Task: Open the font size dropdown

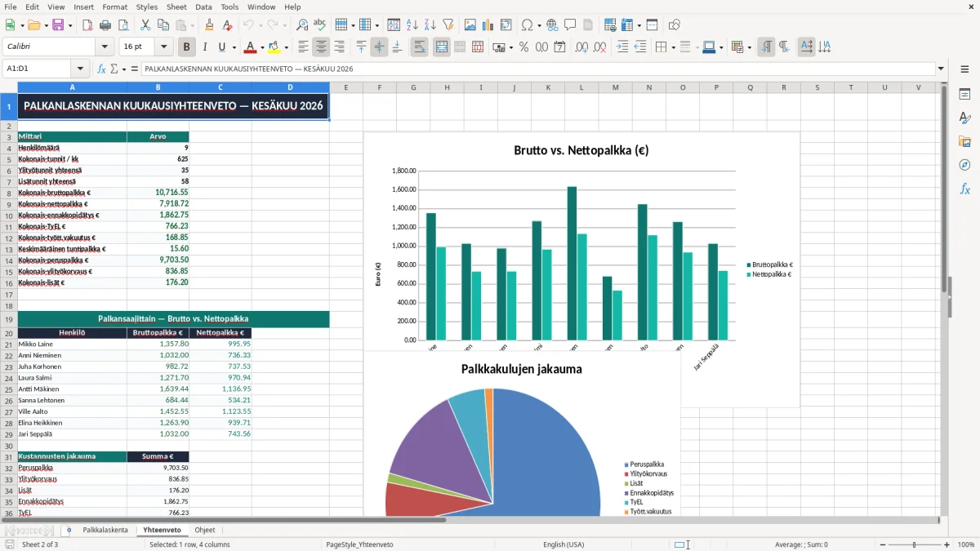Action: coord(163,47)
